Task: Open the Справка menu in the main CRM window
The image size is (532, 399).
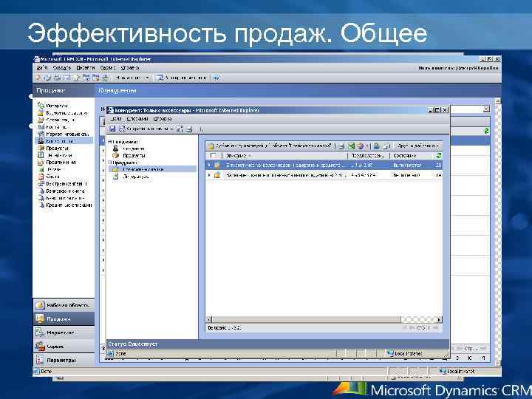Action: click(x=129, y=68)
